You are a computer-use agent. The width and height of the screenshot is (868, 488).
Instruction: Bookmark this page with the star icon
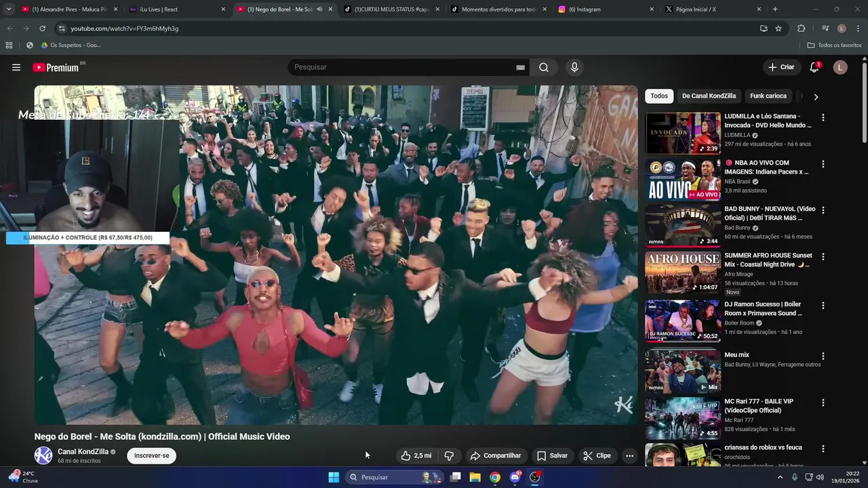(x=778, y=28)
